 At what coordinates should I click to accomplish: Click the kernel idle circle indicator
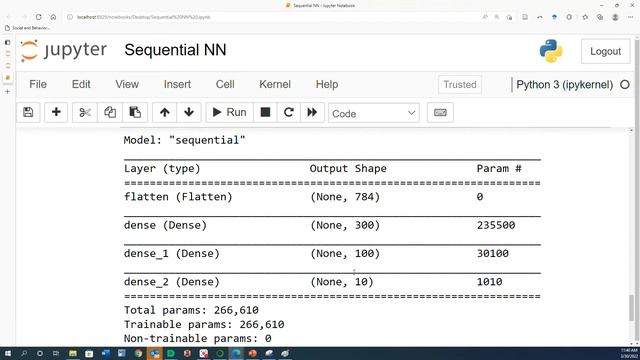624,84
